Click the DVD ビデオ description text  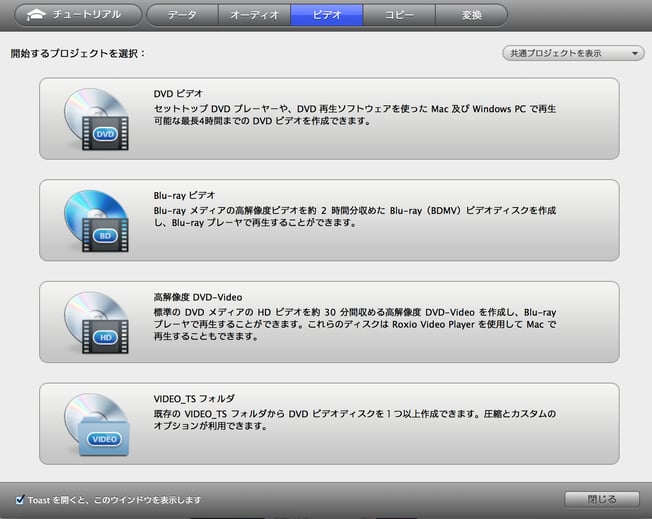(355, 115)
